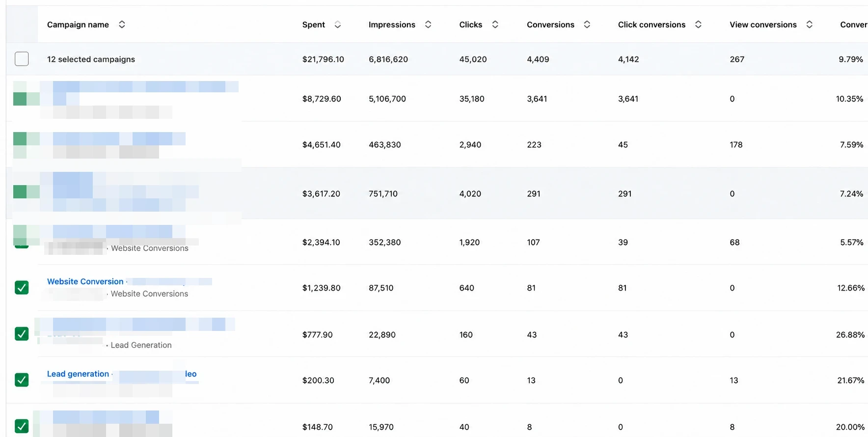Select total spent value $21,796.10
This screenshot has width=868, height=437.
click(x=323, y=59)
